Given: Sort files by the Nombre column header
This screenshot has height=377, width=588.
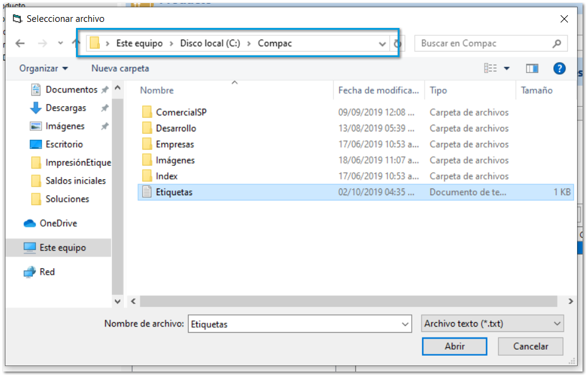Looking at the screenshot, I should click(157, 90).
